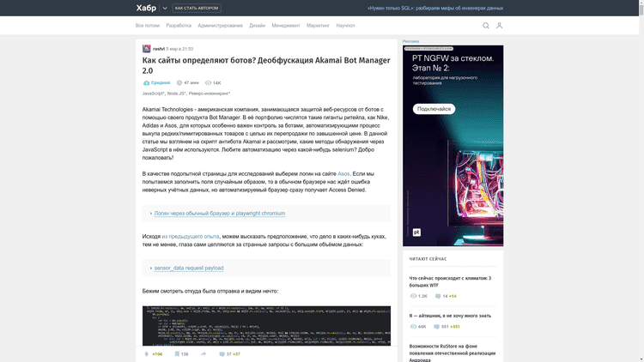Open the comments icon showing 14 +14
Screen dimensions: 644x362
[x=438, y=296]
